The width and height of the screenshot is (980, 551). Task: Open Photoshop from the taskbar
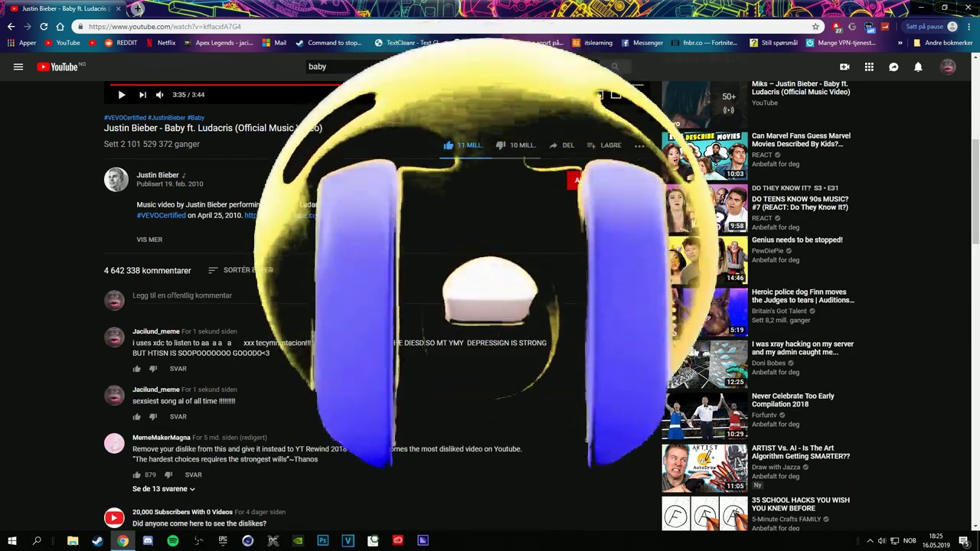tap(323, 541)
